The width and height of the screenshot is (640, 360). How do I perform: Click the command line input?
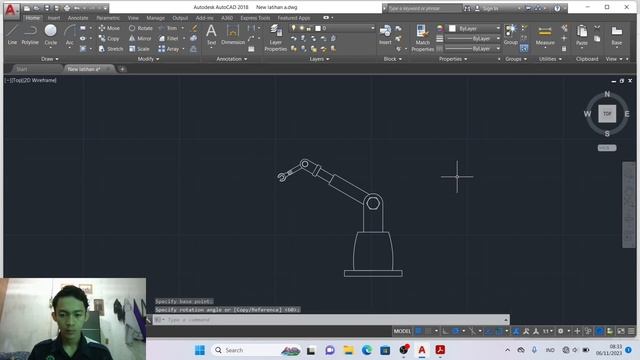331,320
